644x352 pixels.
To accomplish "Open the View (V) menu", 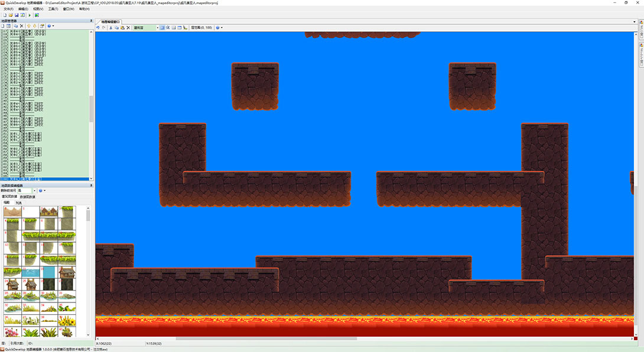I will tap(38, 9).
